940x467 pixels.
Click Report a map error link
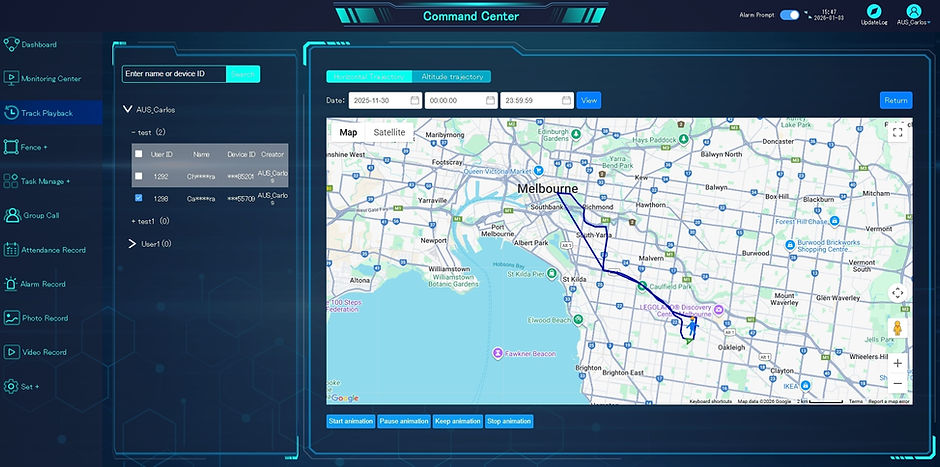coord(888,401)
